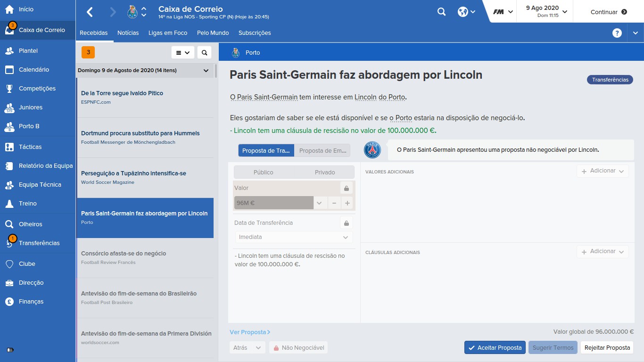
Task: Click the Sugerir Termos button
Action: pos(553,348)
